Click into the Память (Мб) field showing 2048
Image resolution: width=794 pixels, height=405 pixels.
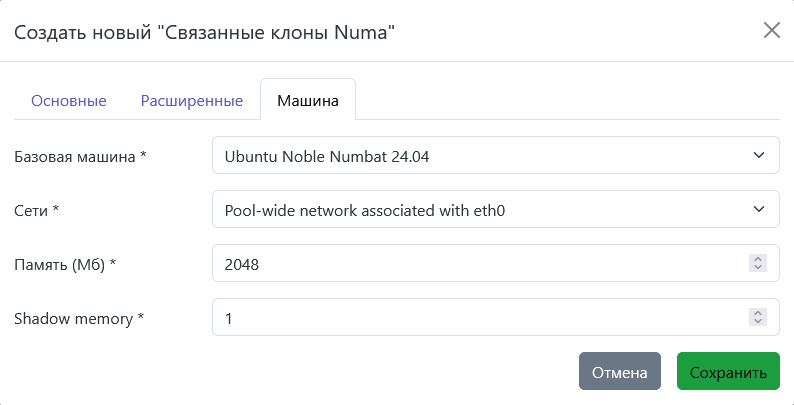(470, 263)
